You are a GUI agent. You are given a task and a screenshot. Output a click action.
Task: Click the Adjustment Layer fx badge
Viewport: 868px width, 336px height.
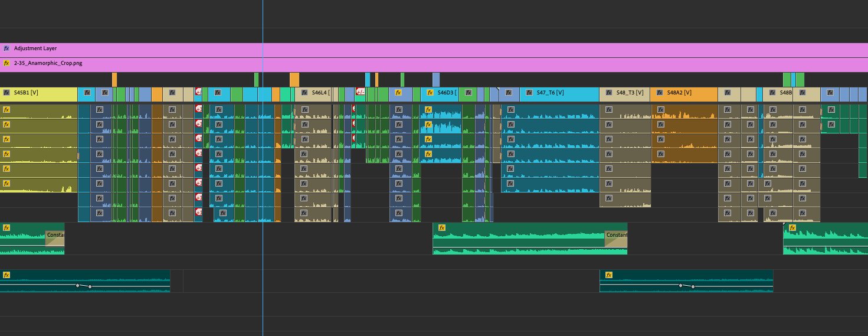pyautogui.click(x=6, y=48)
